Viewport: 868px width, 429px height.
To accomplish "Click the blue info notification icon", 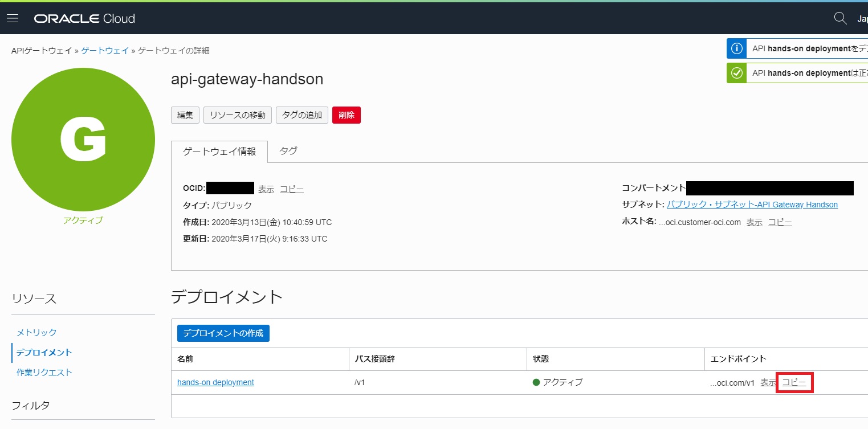I will tap(736, 48).
